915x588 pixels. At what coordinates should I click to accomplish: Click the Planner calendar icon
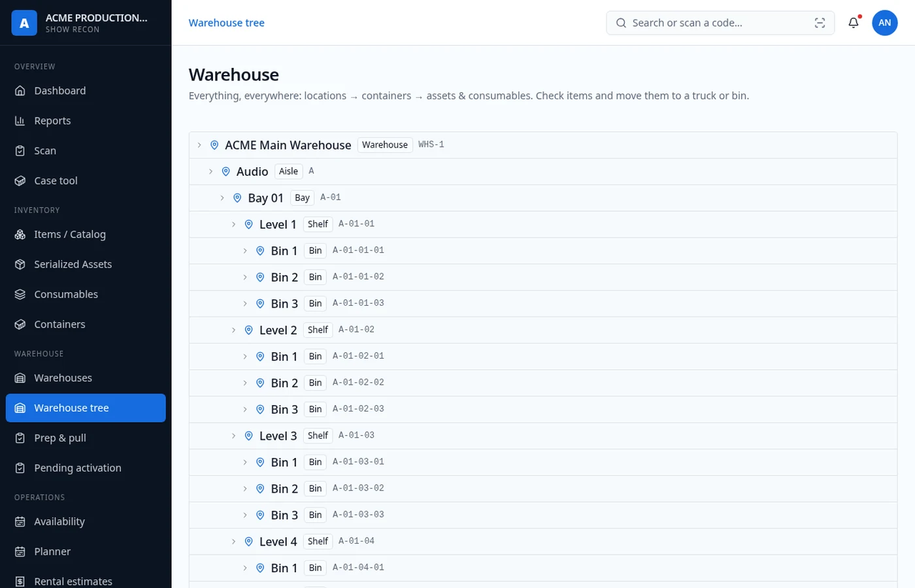coord(20,552)
